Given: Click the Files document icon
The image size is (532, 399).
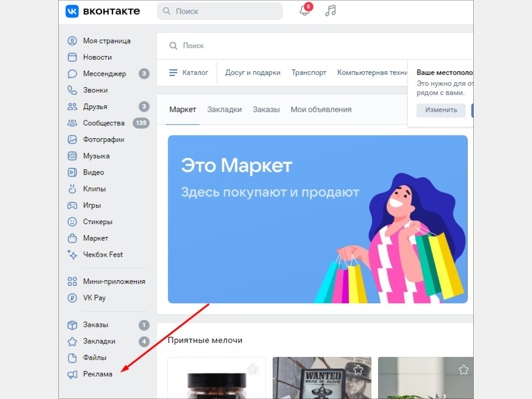Looking at the screenshot, I should click(72, 358).
